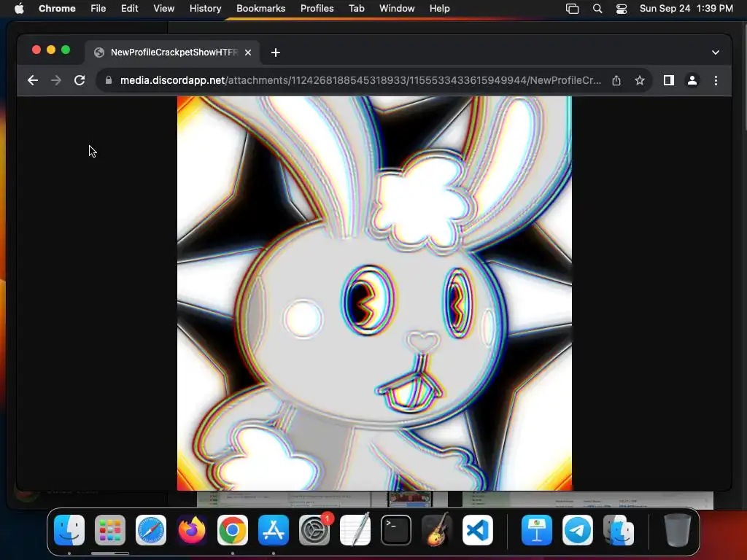Switch to Google Chrome in the Dock

[233, 530]
